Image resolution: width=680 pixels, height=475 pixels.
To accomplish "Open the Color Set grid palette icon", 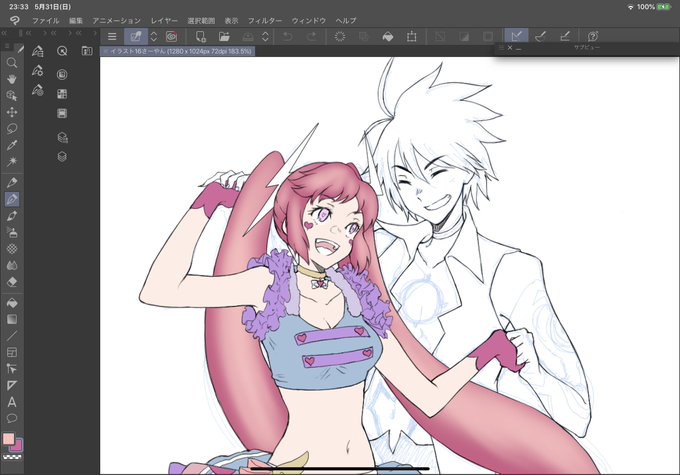I will coord(62,94).
